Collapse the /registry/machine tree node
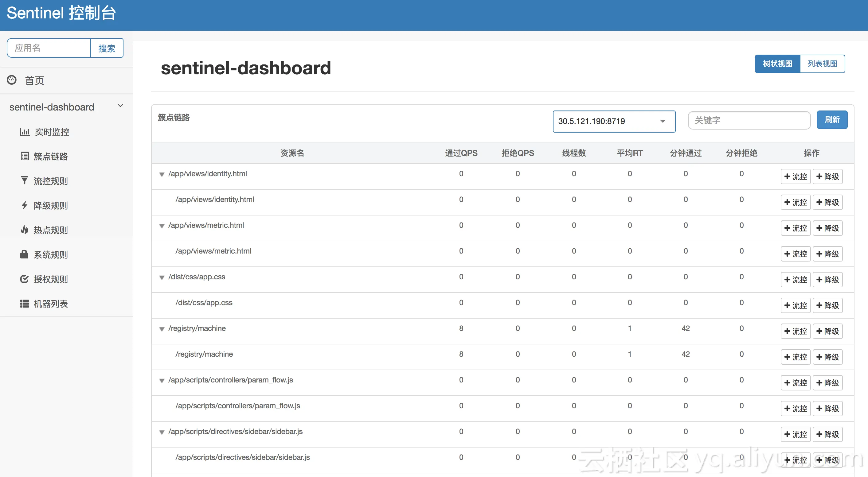Viewport: 868px width, 477px height. 162,329
